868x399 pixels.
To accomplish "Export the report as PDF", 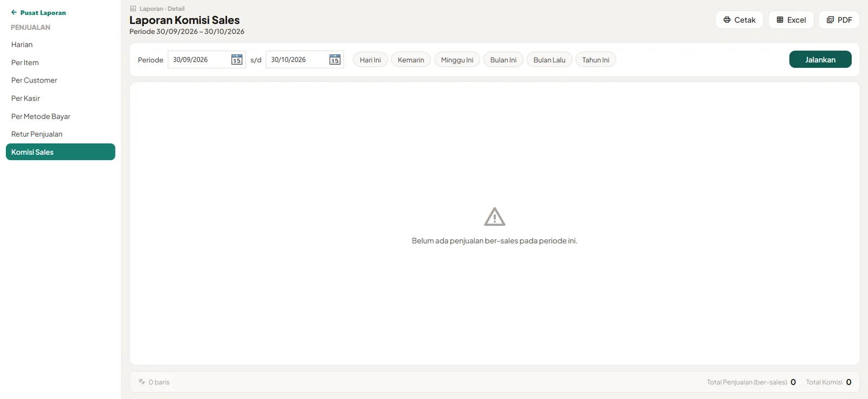I will [839, 20].
